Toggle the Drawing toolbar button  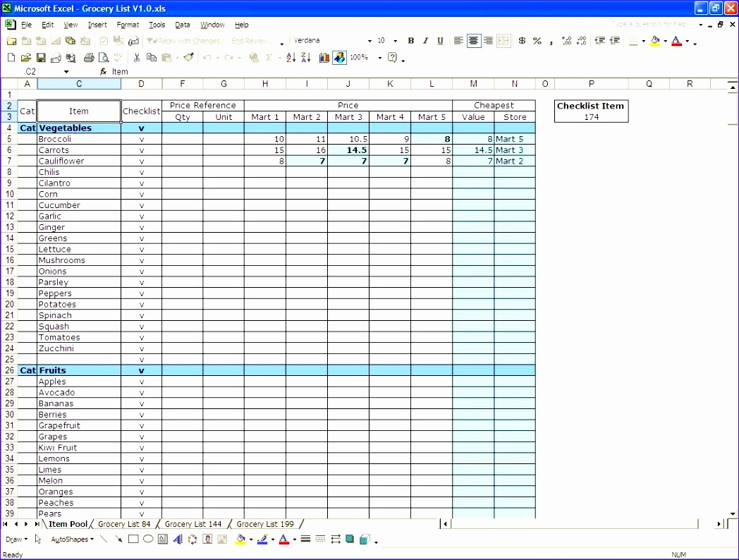339,58
